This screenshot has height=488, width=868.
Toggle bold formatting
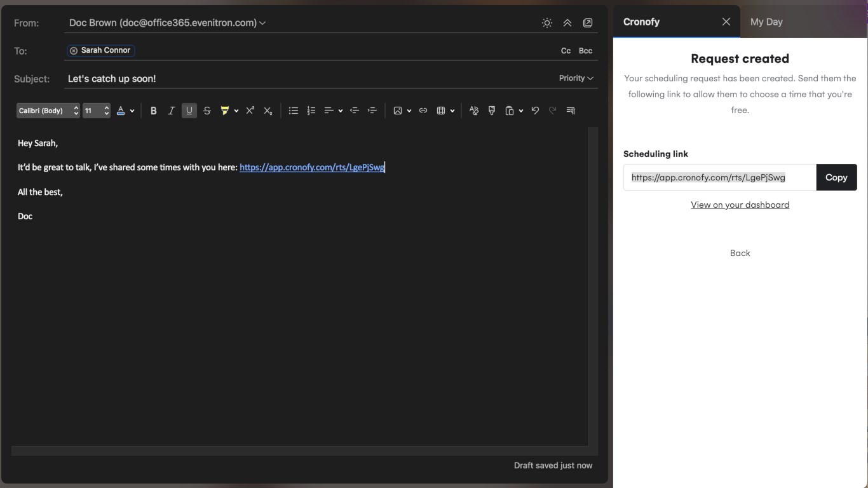[153, 111]
